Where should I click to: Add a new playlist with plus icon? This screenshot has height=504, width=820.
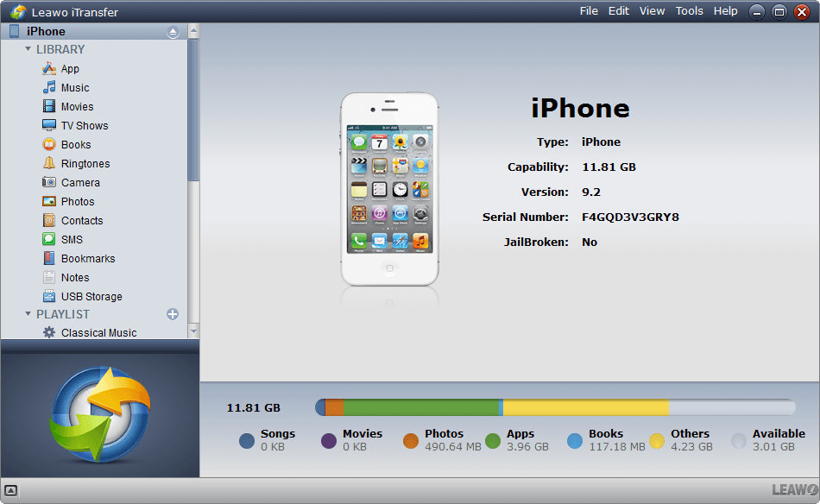click(x=173, y=313)
